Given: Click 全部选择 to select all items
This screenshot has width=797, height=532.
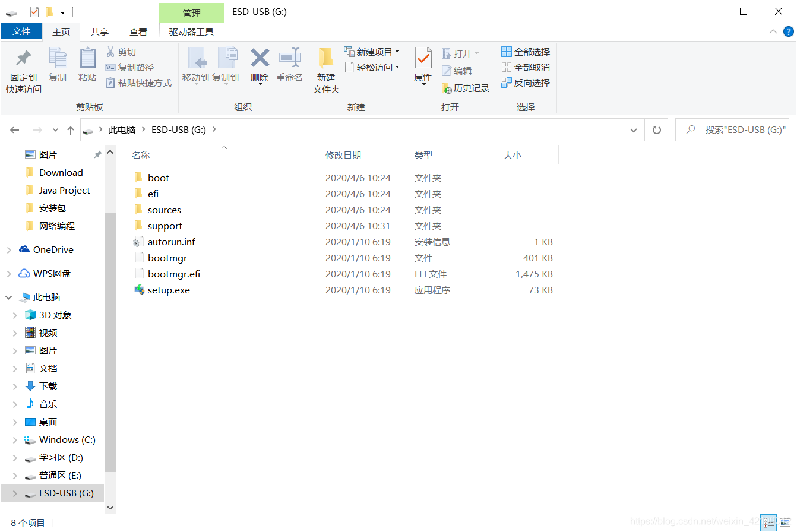Looking at the screenshot, I should [526, 51].
